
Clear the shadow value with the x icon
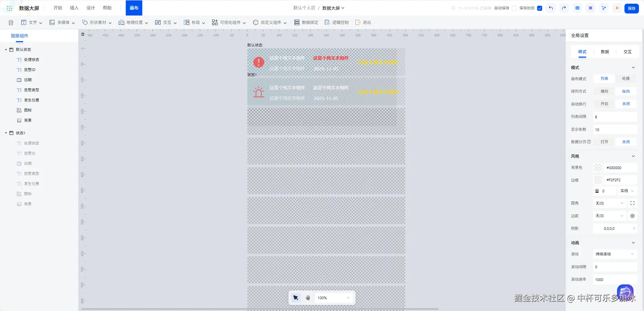[634, 228]
